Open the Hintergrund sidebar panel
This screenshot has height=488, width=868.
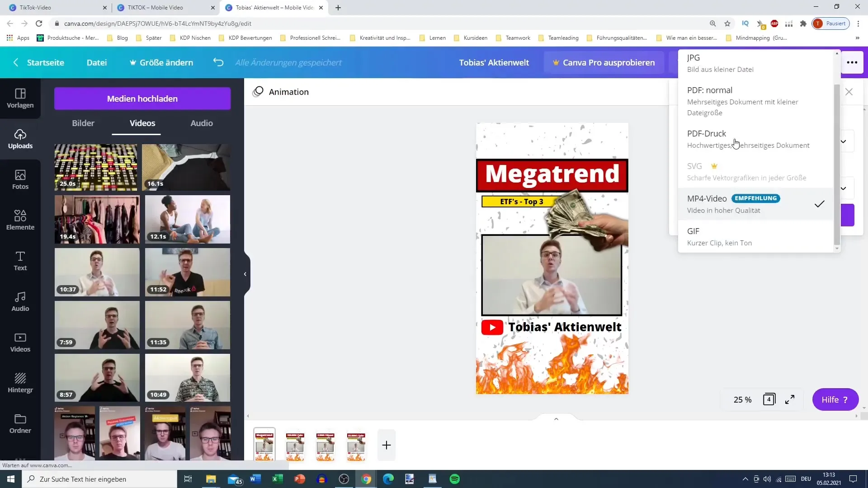click(20, 383)
